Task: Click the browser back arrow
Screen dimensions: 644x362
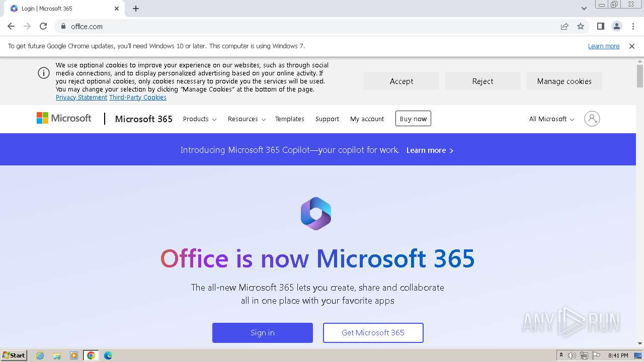Action: (11, 26)
